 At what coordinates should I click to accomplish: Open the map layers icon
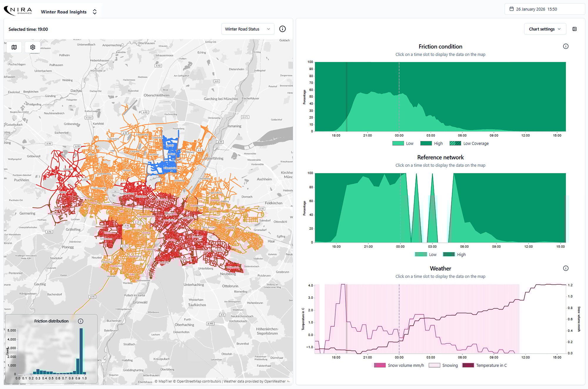coord(14,47)
